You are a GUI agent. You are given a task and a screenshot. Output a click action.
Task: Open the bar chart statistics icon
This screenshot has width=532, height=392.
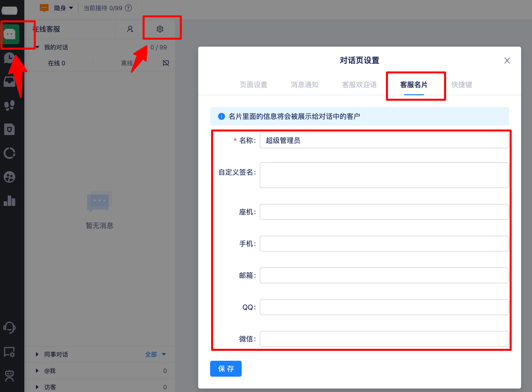tap(9, 201)
